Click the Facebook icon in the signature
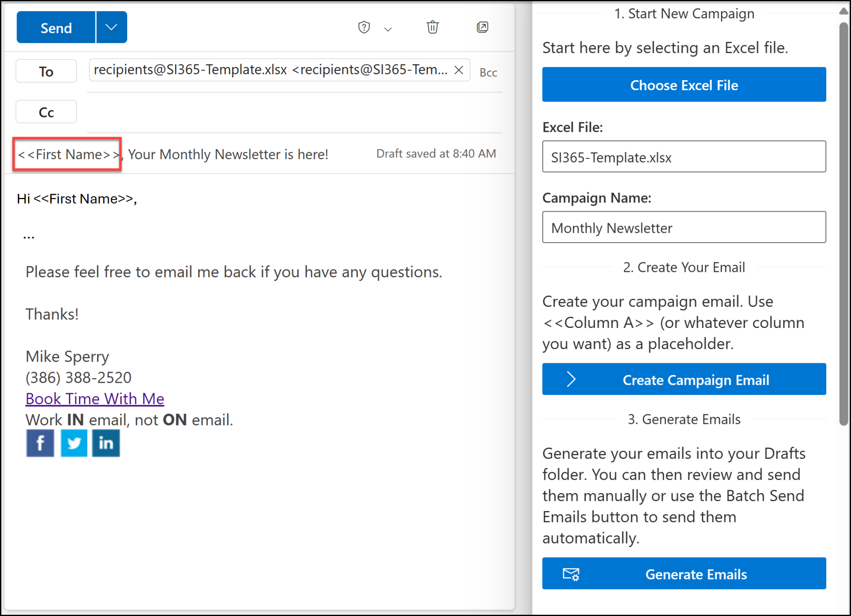The image size is (851, 616). (x=40, y=443)
